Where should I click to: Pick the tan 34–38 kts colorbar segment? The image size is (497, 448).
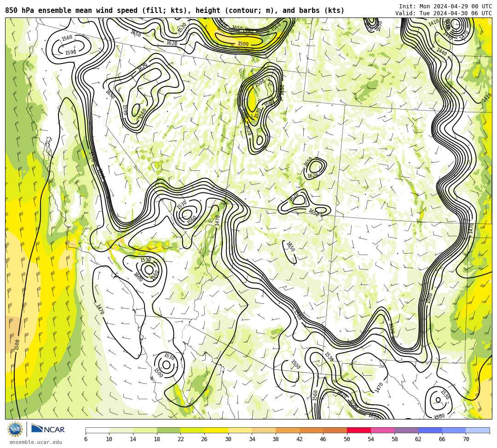[x=264, y=430]
